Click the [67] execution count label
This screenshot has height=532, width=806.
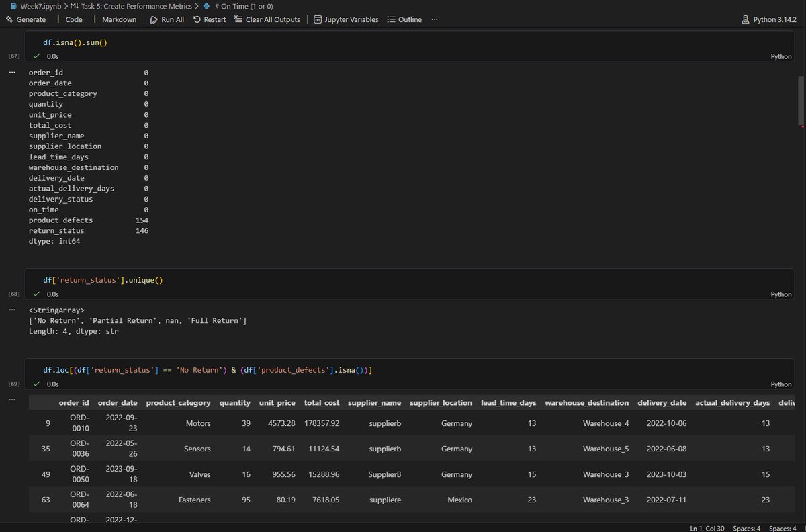click(x=14, y=56)
